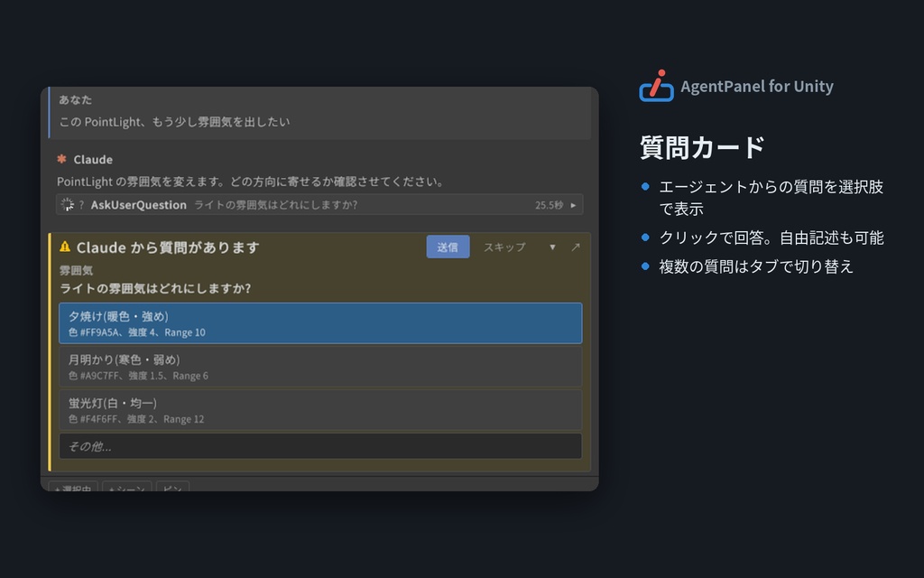Image resolution: width=924 pixels, height=578 pixels.
Task: Click the AskUserQuestion tool name label
Action: pos(138,205)
